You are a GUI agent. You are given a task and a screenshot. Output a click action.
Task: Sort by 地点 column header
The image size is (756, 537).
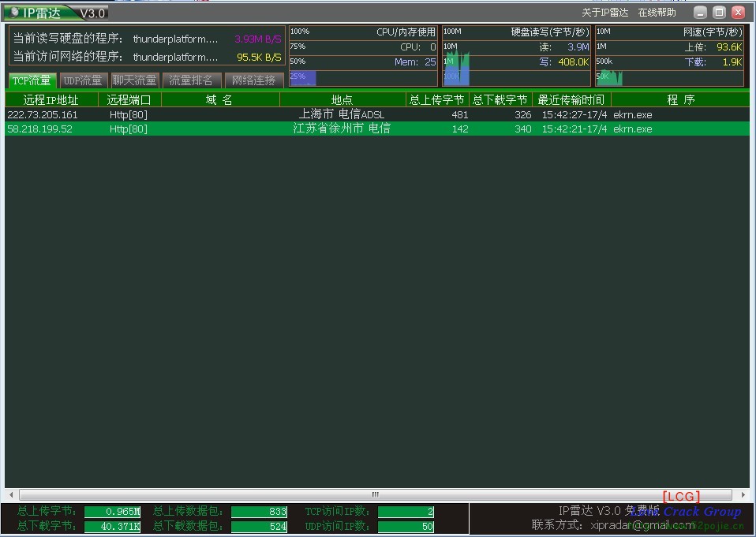(342, 99)
